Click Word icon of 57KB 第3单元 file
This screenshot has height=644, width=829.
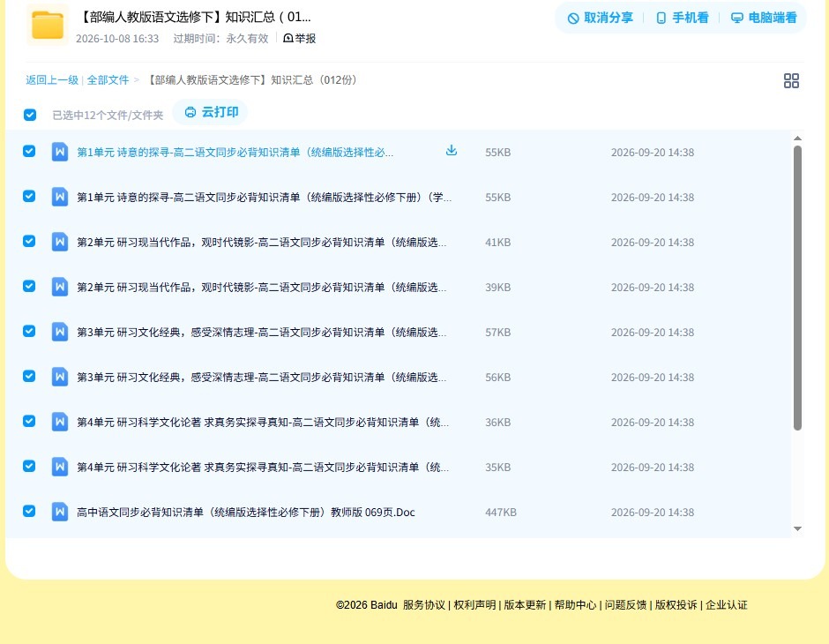[60, 332]
